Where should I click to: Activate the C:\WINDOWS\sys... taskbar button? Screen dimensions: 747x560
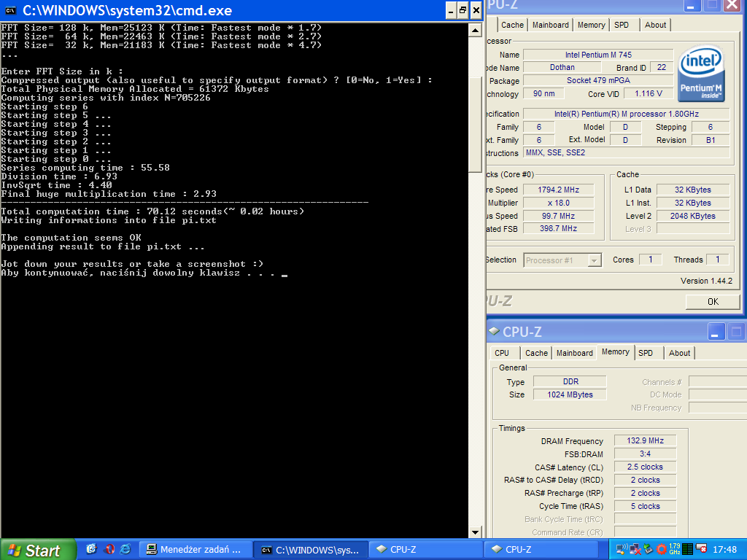[x=311, y=550]
